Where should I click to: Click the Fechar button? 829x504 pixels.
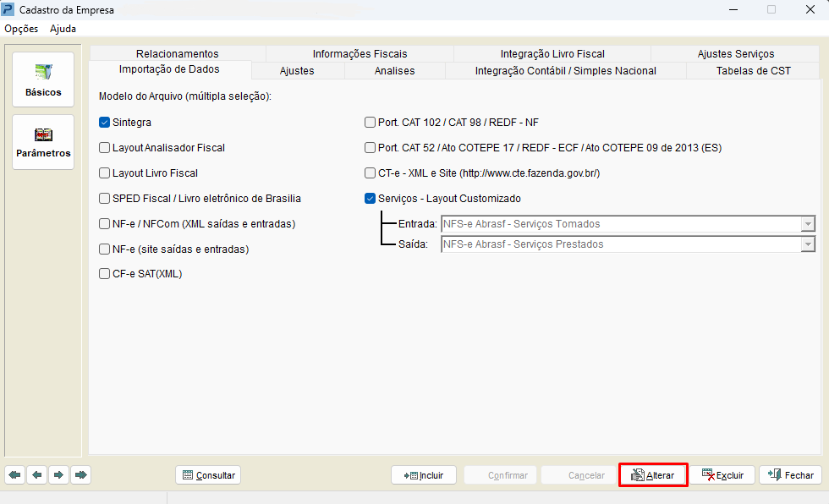(790, 475)
